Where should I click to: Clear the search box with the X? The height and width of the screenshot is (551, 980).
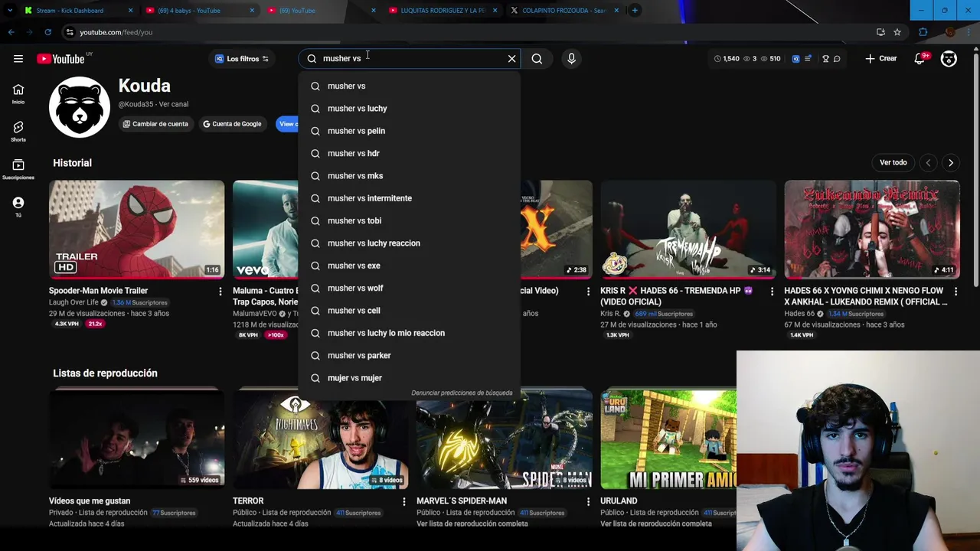(x=512, y=58)
